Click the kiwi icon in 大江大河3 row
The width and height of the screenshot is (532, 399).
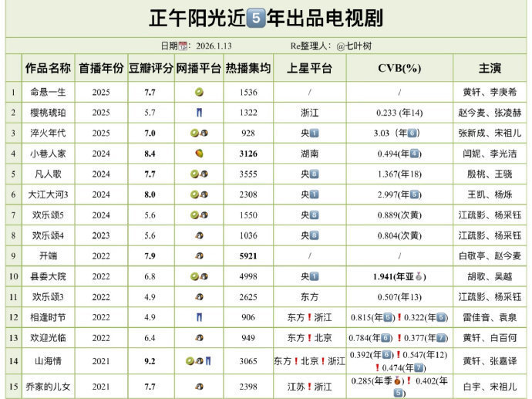[194, 194]
